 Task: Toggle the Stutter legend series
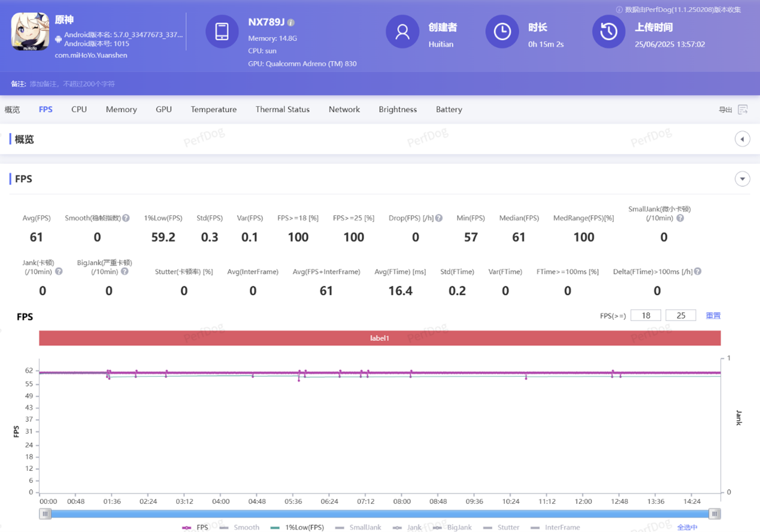[501, 527]
